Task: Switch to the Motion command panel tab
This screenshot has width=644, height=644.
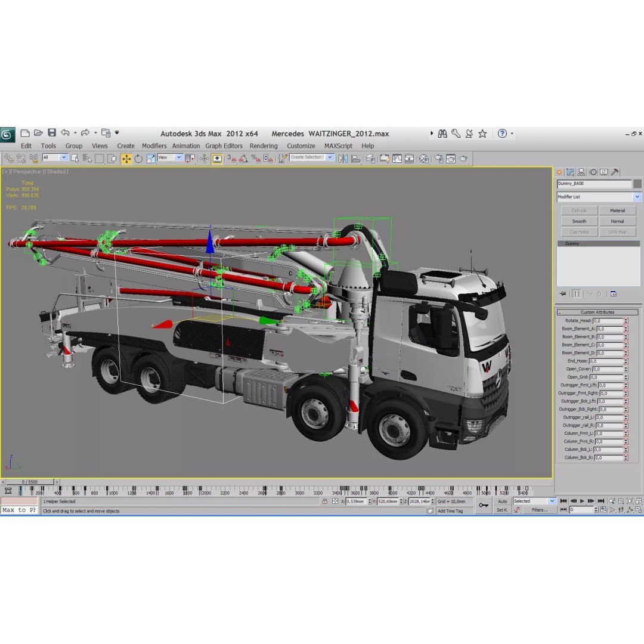Action: [593, 172]
